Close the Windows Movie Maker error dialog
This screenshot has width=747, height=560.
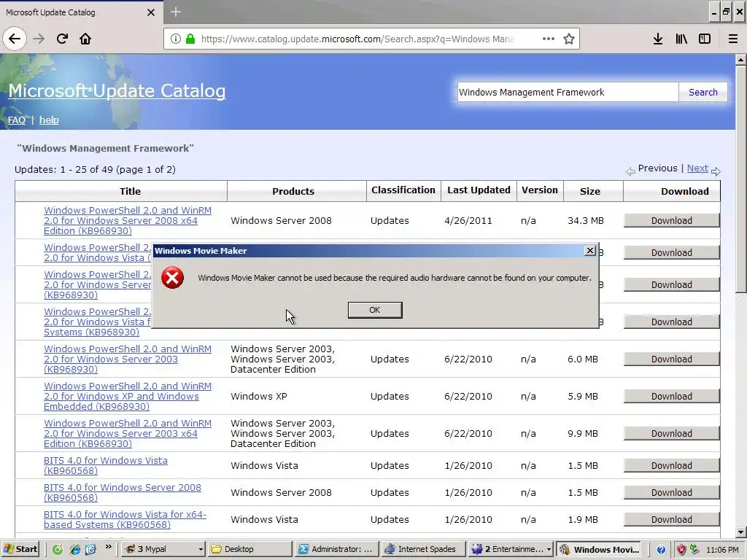pyautogui.click(x=589, y=251)
